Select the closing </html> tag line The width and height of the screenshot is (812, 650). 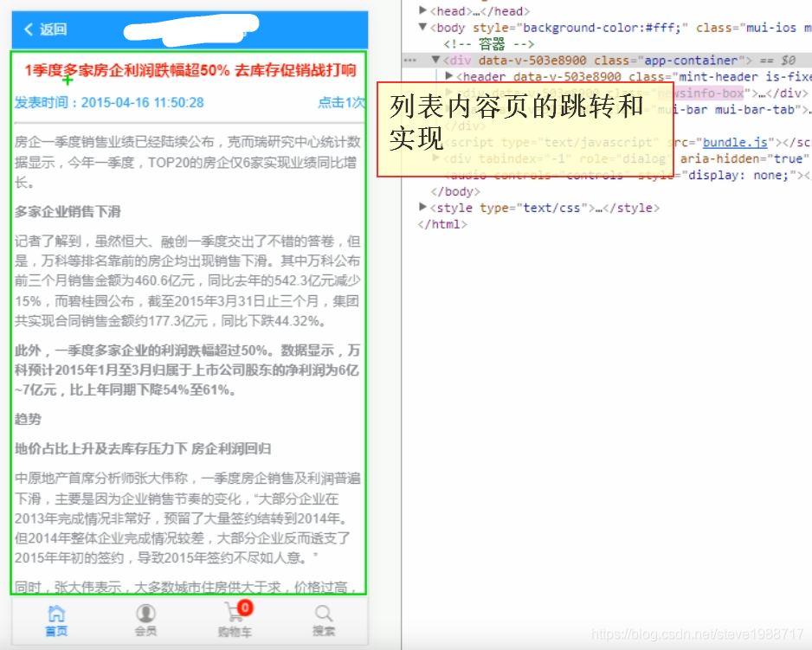(442, 224)
